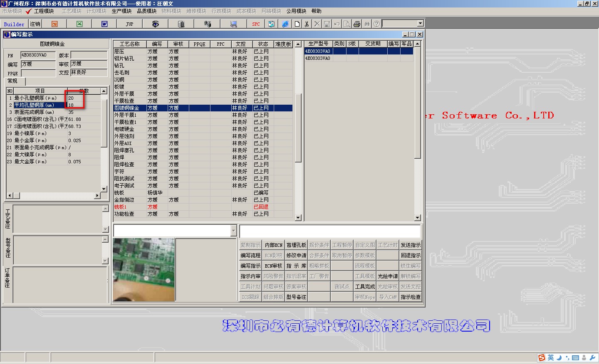Click the 指示检查 button
This screenshot has width=599, height=364.
click(x=411, y=297)
